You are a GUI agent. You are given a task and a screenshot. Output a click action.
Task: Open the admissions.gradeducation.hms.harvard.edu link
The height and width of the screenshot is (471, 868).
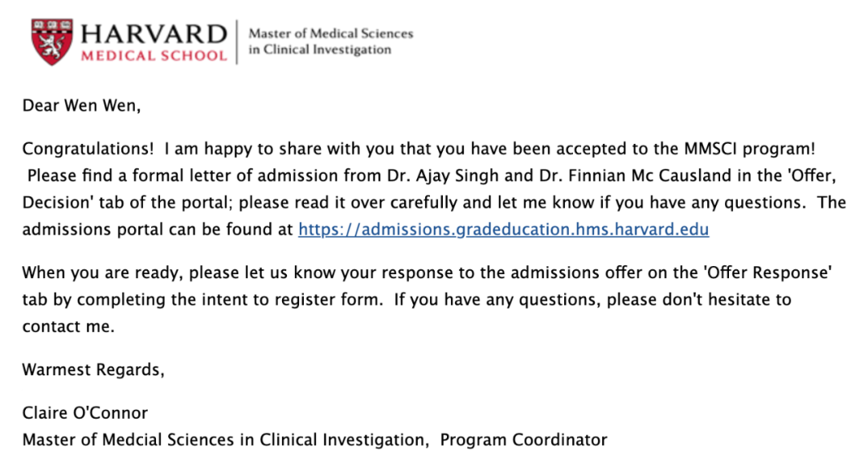click(x=503, y=229)
